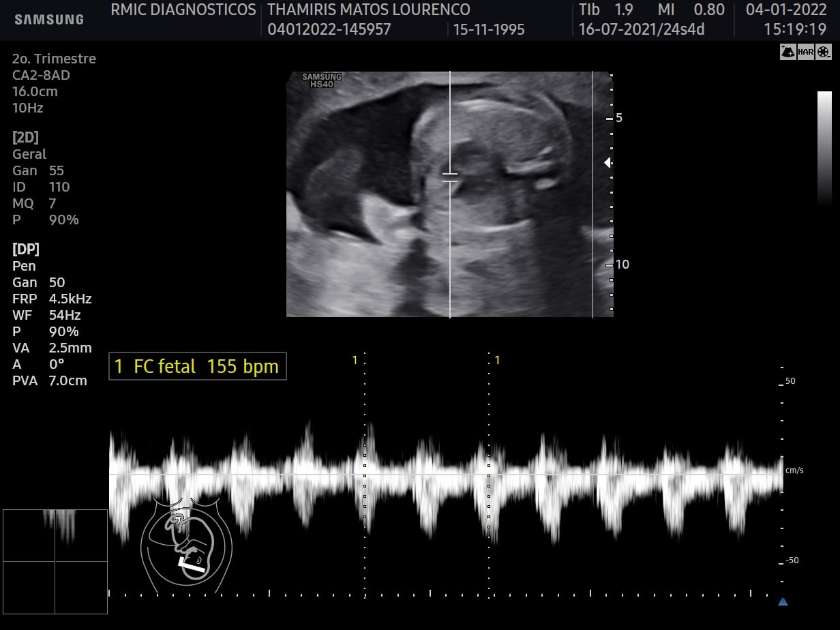Image resolution: width=840 pixels, height=630 pixels.
Task: Click the TIb 1.9 thermal index
Action: tap(606, 10)
